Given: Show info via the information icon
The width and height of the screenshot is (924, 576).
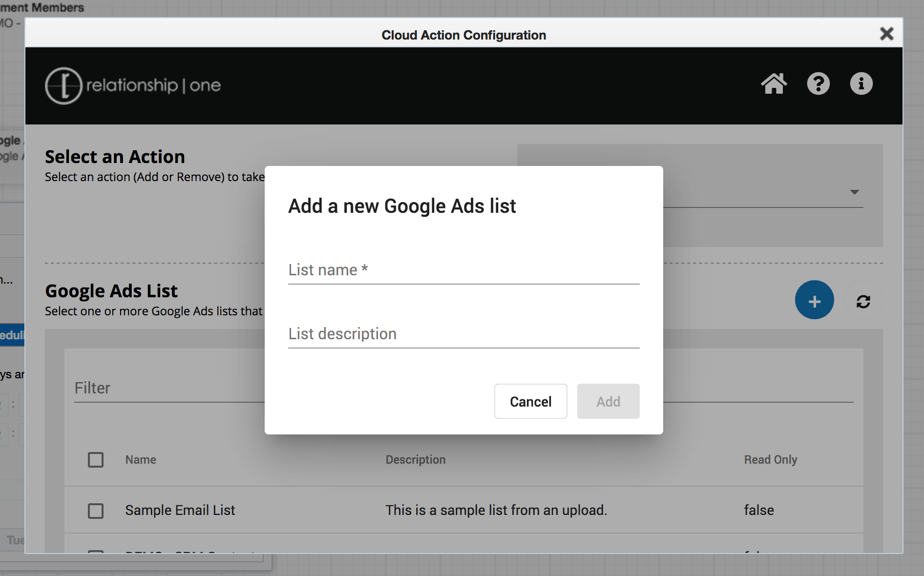Looking at the screenshot, I should coord(861,83).
